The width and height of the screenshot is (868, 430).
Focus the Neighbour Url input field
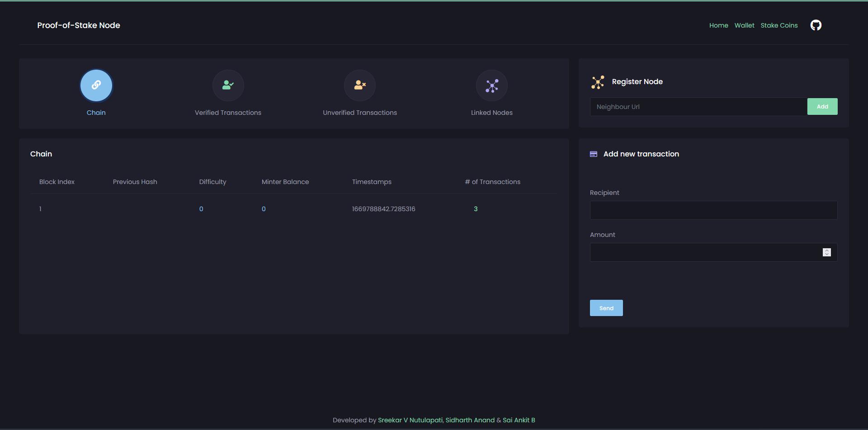(x=698, y=107)
